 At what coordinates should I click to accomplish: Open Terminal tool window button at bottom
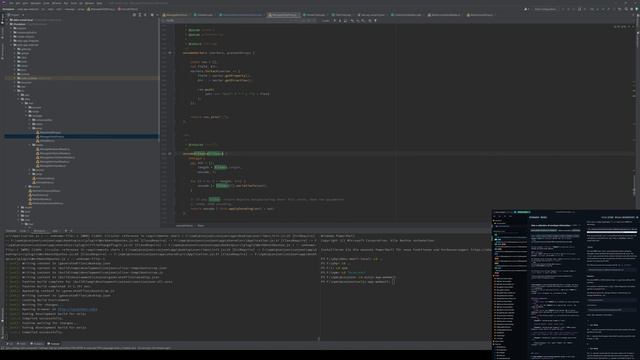(53, 344)
